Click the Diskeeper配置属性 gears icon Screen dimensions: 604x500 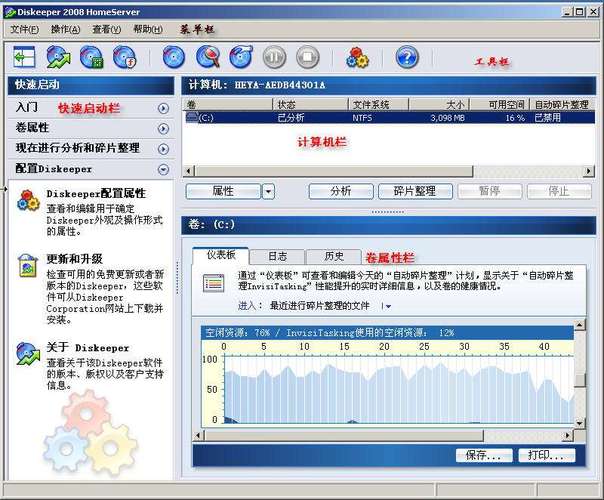click(28, 200)
